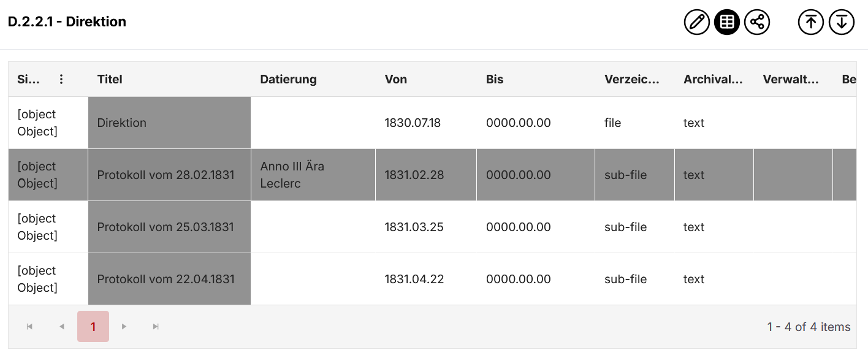Go to the next page arrow

pyautogui.click(x=124, y=327)
